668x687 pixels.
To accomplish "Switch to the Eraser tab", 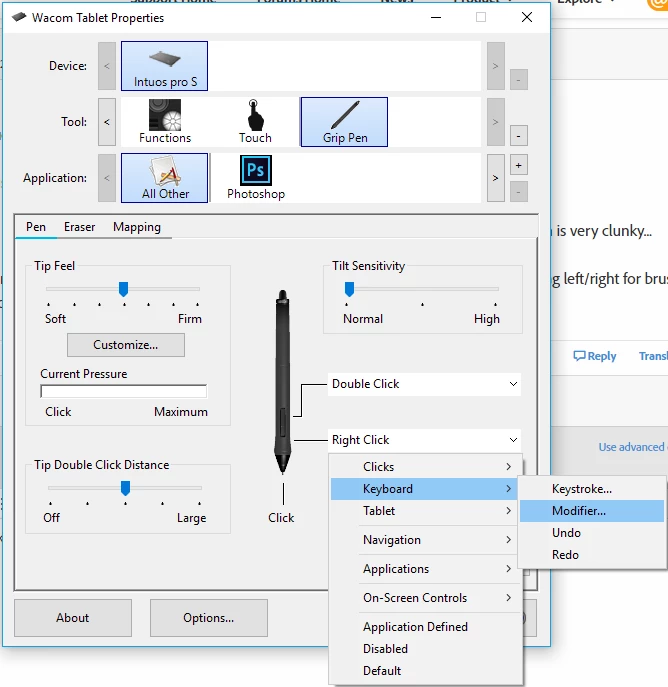I will tap(79, 227).
